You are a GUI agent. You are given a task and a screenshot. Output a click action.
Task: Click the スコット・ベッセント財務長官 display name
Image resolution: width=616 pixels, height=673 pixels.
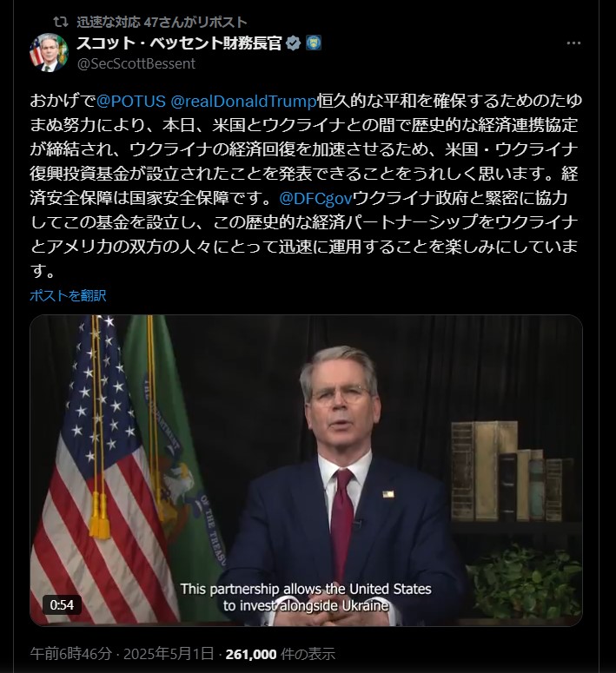[x=179, y=43]
